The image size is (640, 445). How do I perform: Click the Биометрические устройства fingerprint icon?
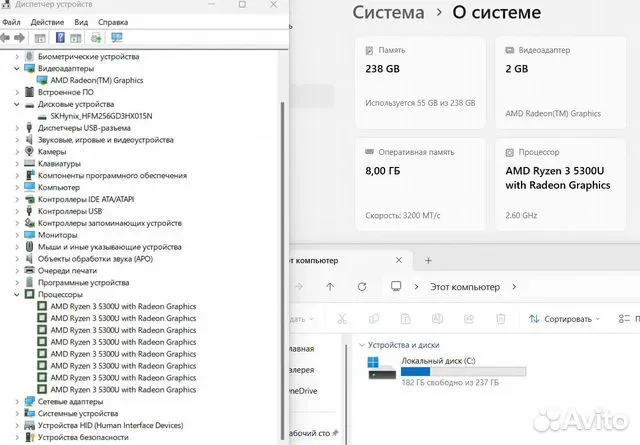tap(29, 56)
